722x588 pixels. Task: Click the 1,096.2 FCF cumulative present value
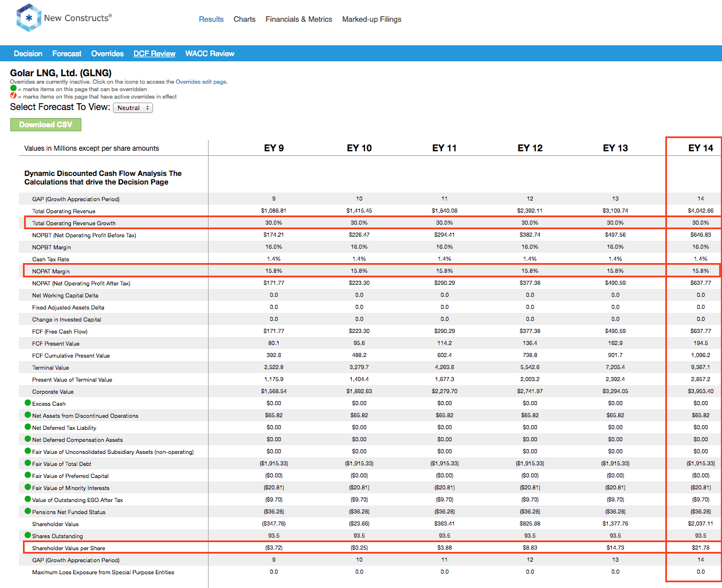click(x=701, y=355)
